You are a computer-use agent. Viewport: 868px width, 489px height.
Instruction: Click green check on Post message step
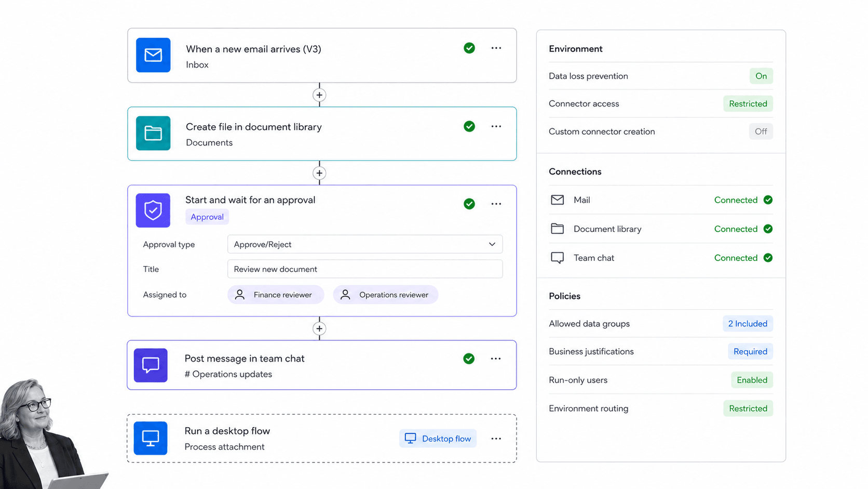[x=469, y=359]
